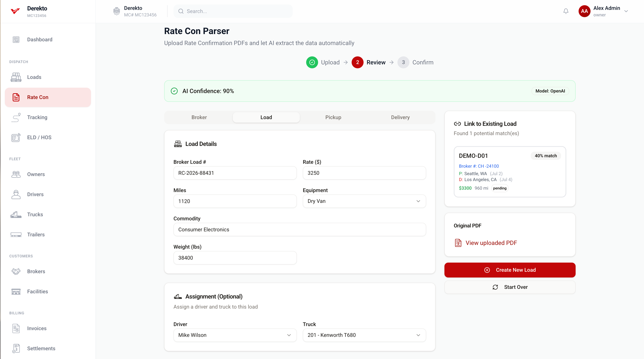
Task: Click the Load Details pallet icon
Action: click(x=178, y=144)
